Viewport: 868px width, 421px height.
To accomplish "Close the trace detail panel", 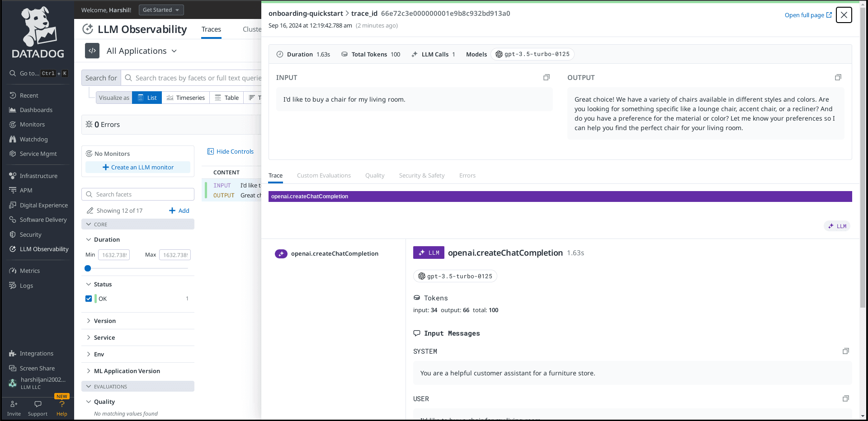I will point(844,15).
